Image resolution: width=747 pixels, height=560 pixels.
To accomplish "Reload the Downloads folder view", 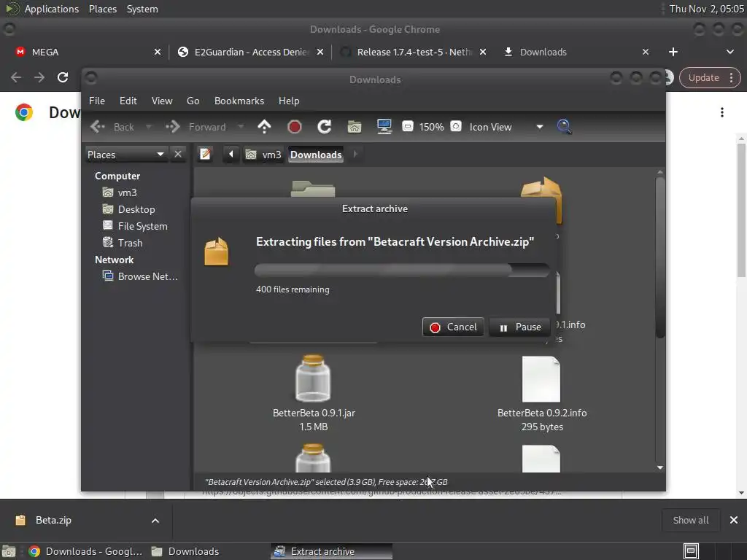I will pyautogui.click(x=325, y=127).
